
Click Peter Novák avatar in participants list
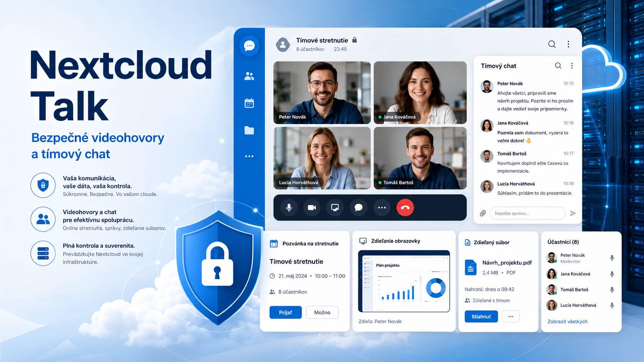click(x=552, y=258)
